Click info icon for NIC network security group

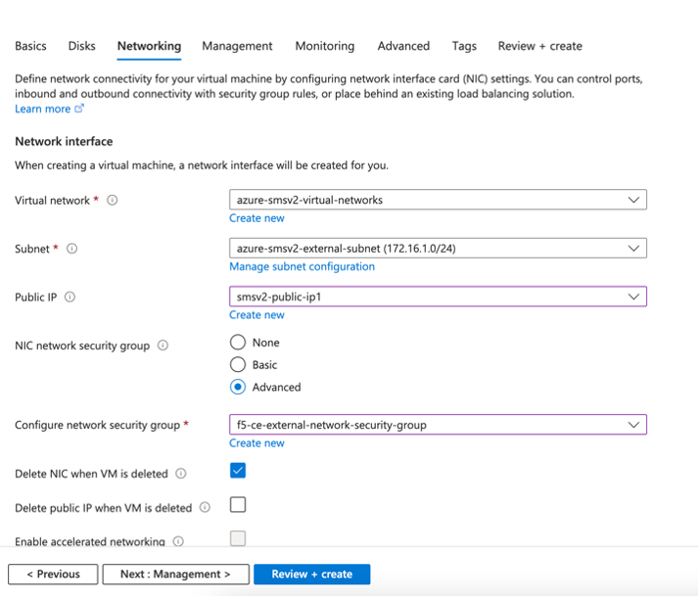(x=163, y=346)
